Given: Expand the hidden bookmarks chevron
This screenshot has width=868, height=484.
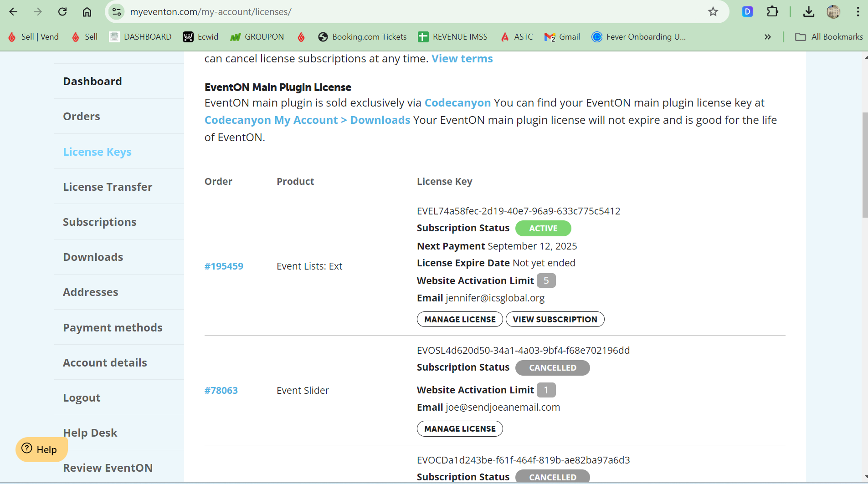Looking at the screenshot, I should click(768, 37).
